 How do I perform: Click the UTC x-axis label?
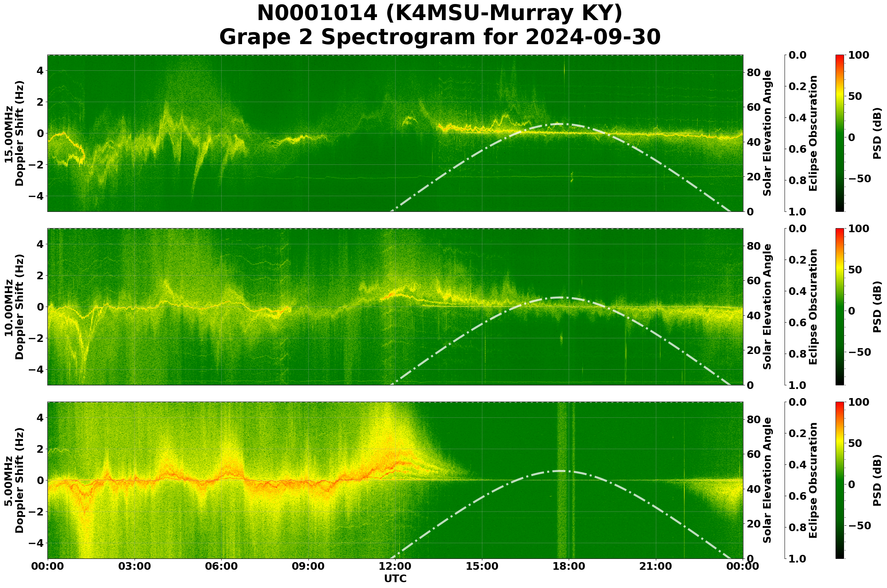(x=395, y=579)
